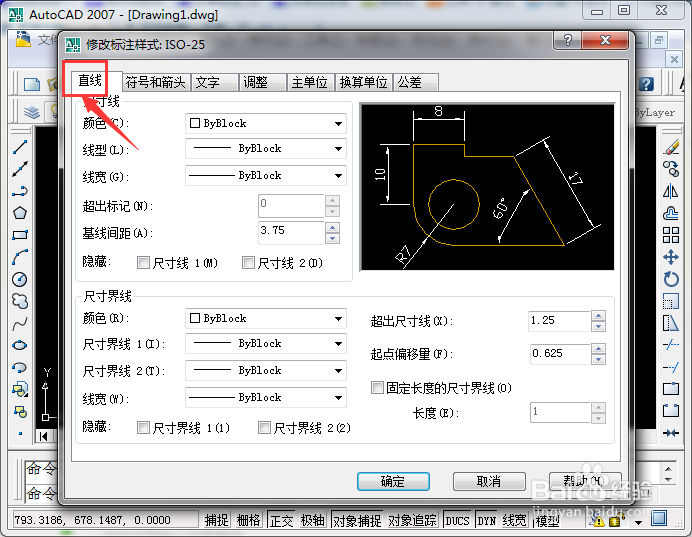Switch to 直线 tab

[x=90, y=81]
